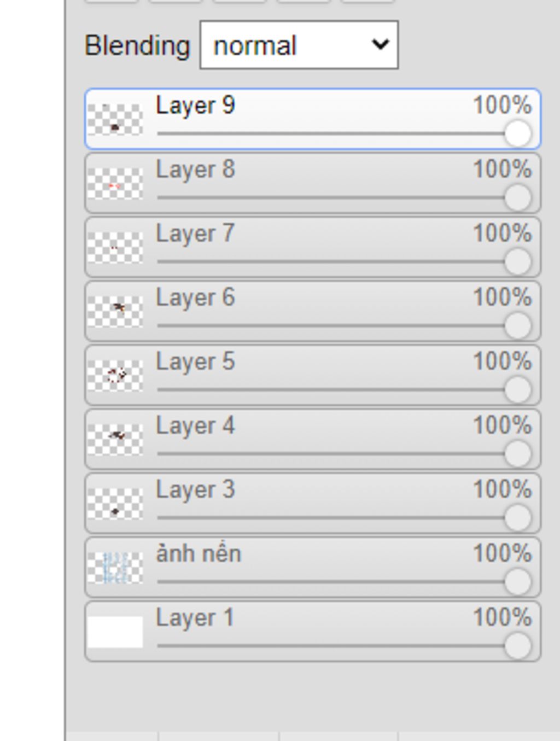Click Layer 8 opacity slider handle

(518, 197)
